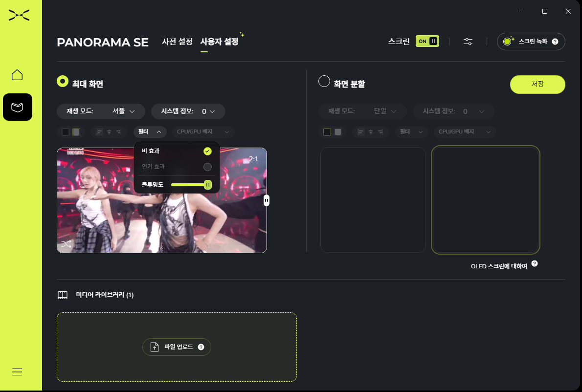Open the 재생 모드 셔플 dropdown
Image resolution: width=582 pixels, height=392 pixels.
101,111
